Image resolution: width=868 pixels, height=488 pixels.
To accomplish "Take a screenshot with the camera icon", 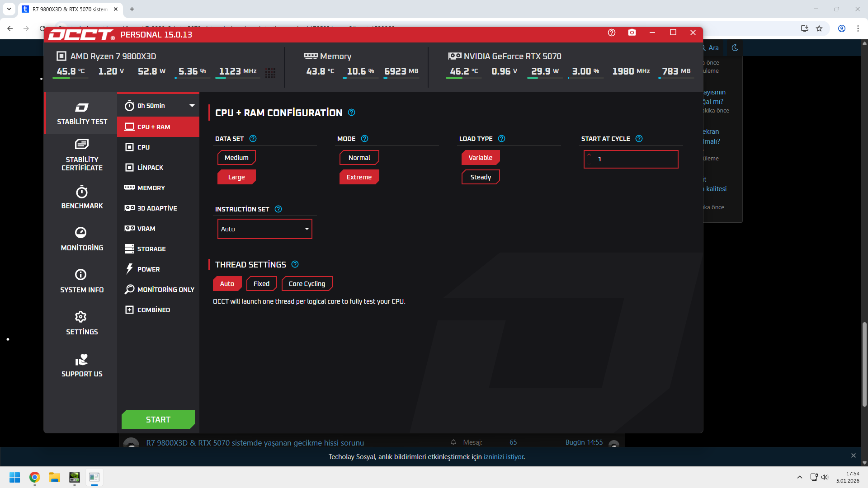I will (632, 33).
